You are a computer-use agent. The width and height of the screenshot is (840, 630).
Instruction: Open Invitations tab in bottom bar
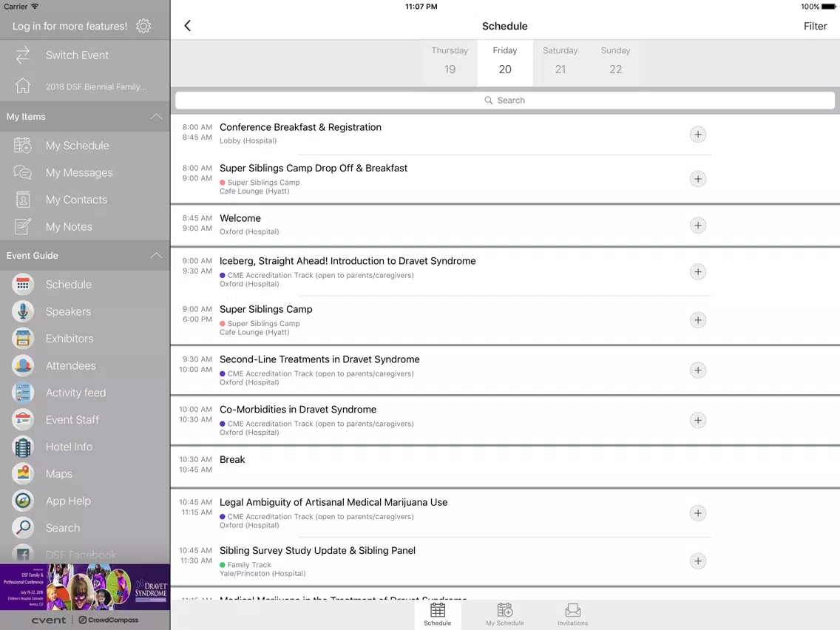tap(572, 614)
